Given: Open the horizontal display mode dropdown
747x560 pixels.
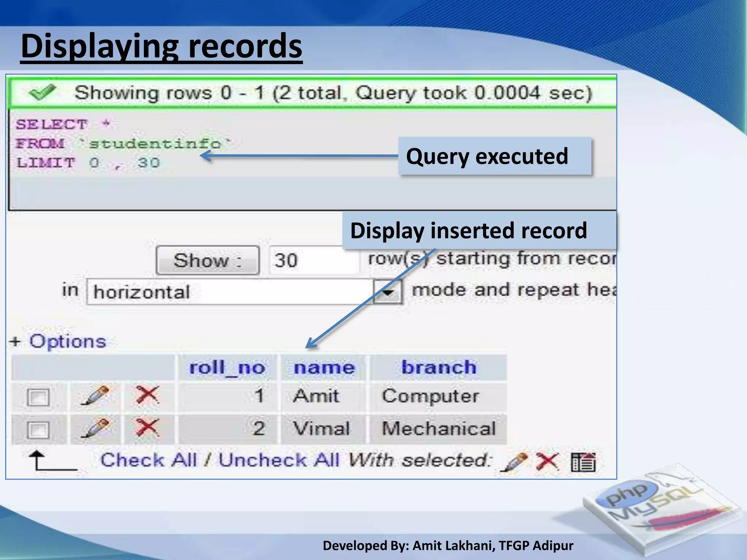Looking at the screenshot, I should point(244,292).
